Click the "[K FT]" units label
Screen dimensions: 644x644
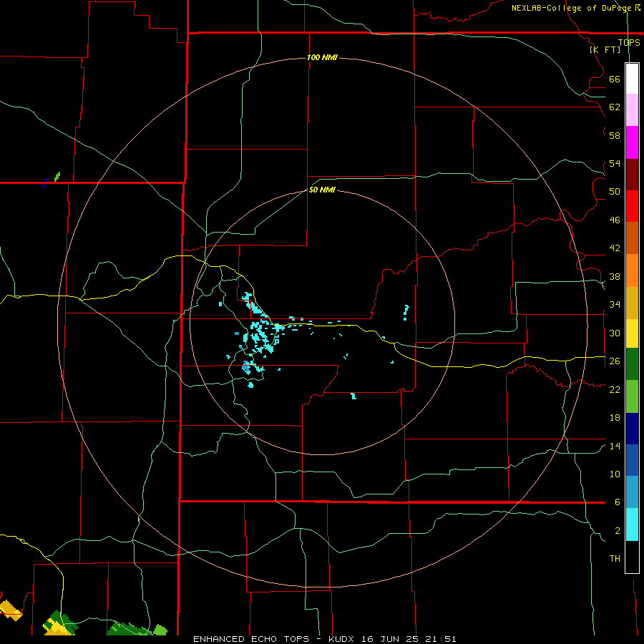pyautogui.click(x=605, y=49)
